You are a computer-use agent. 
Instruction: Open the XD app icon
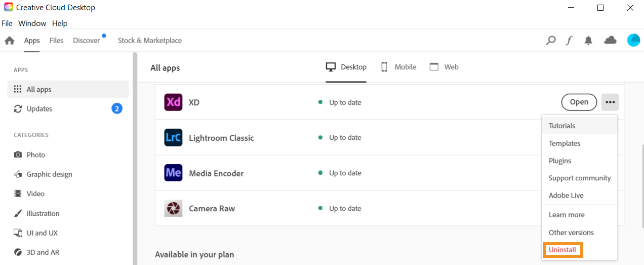point(173,102)
